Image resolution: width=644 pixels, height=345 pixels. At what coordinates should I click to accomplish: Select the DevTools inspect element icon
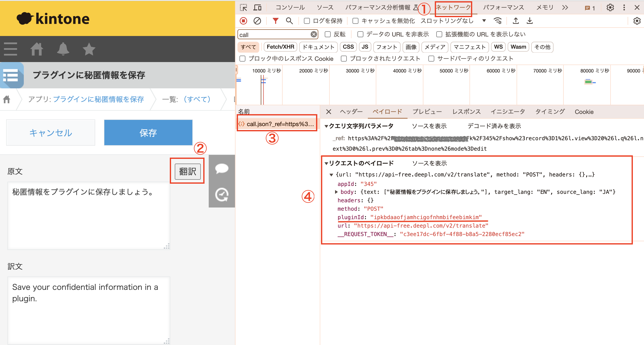[x=243, y=7]
